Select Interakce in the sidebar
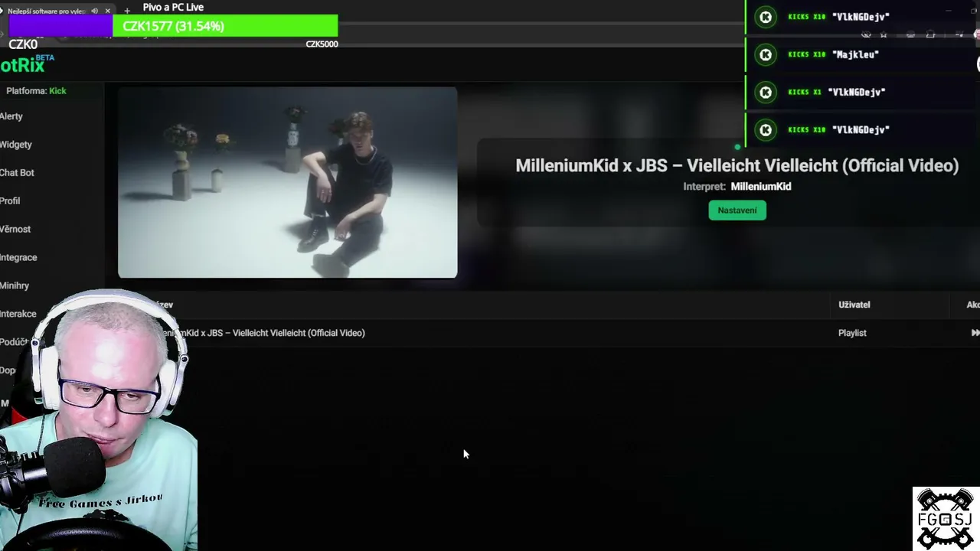The height and width of the screenshot is (551, 980). (18, 314)
